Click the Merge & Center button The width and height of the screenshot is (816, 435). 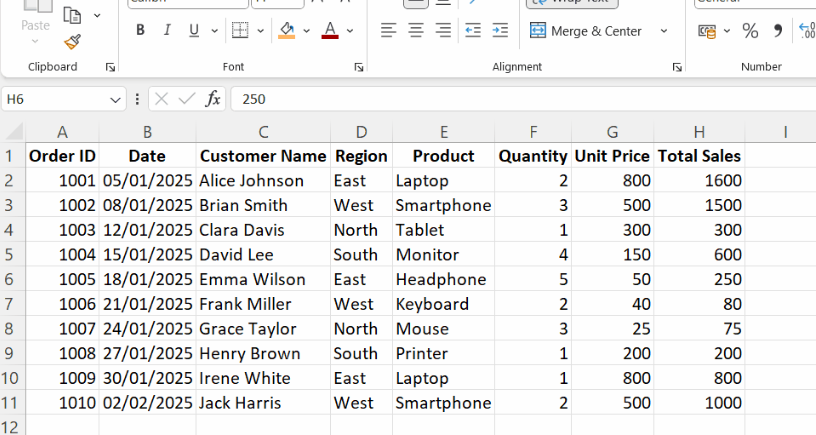coord(586,31)
